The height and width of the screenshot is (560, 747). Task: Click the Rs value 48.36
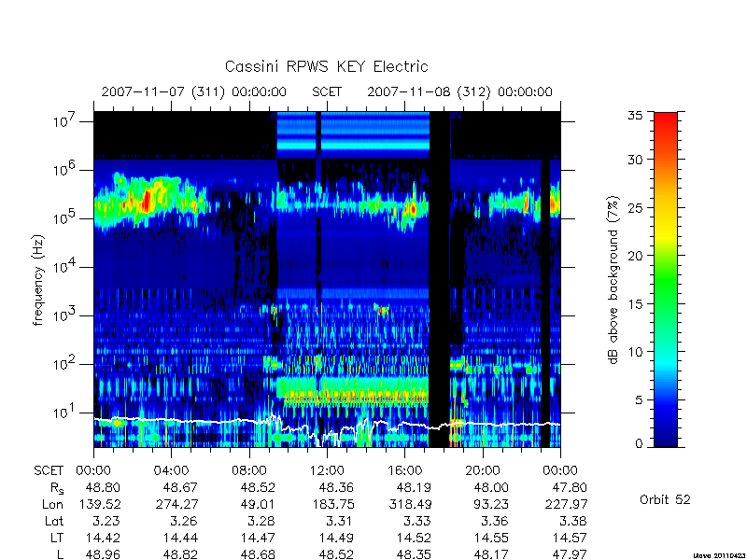[336, 488]
